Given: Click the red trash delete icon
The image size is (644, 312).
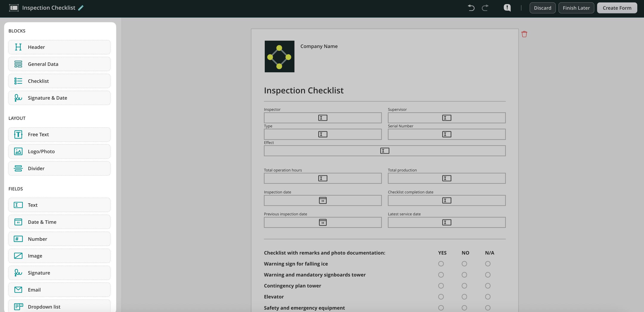Looking at the screenshot, I should click(x=524, y=34).
